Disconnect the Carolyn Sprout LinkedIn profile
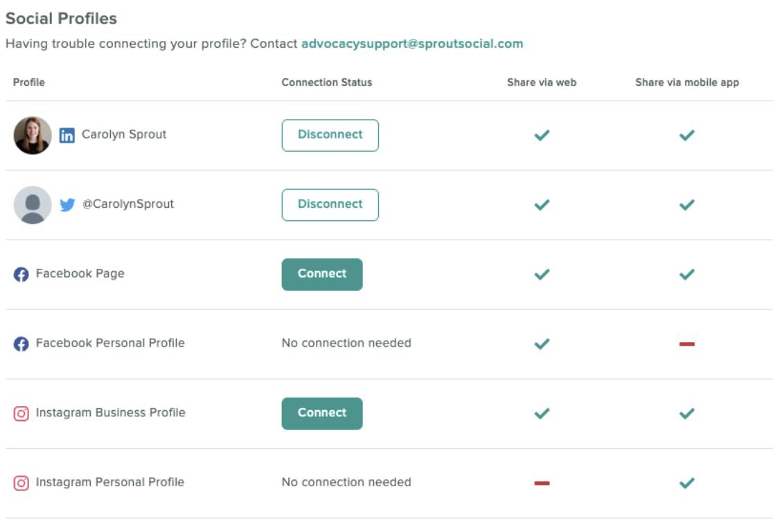 coord(330,135)
